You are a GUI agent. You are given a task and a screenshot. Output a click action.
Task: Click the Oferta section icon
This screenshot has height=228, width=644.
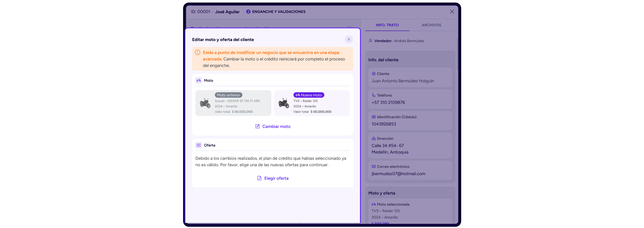click(x=199, y=145)
